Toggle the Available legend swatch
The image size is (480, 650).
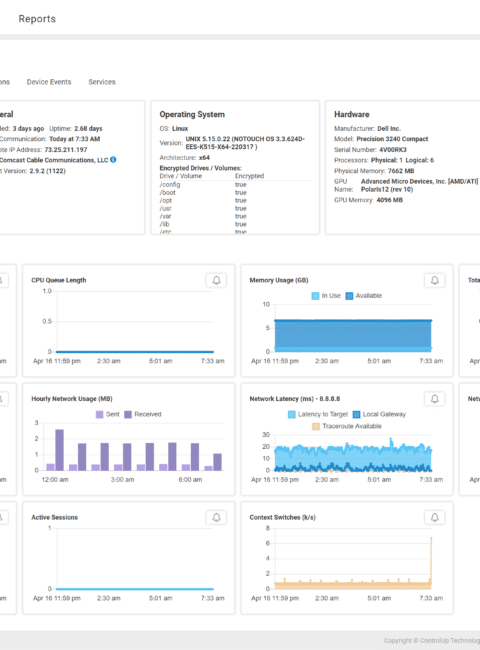point(349,296)
